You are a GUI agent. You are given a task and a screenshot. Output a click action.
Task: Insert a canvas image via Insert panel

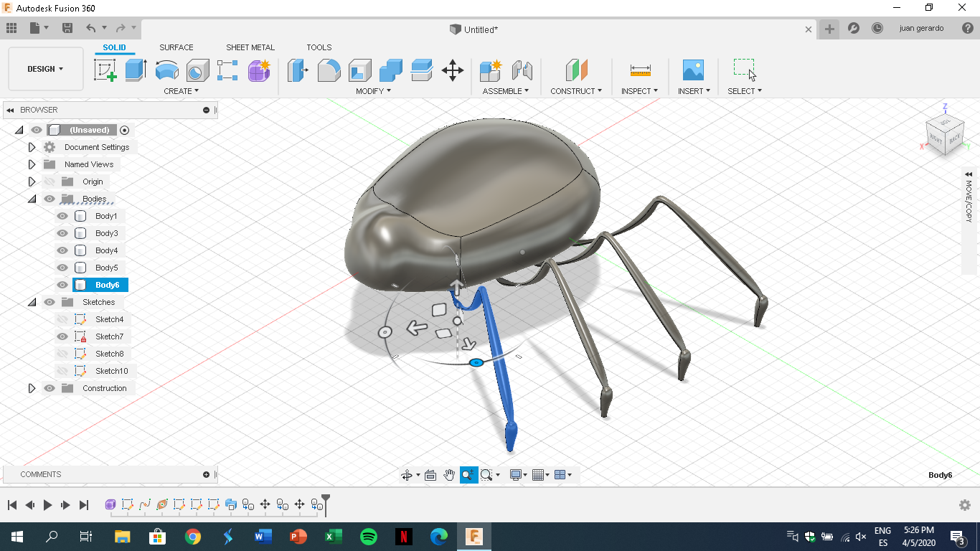click(x=693, y=70)
